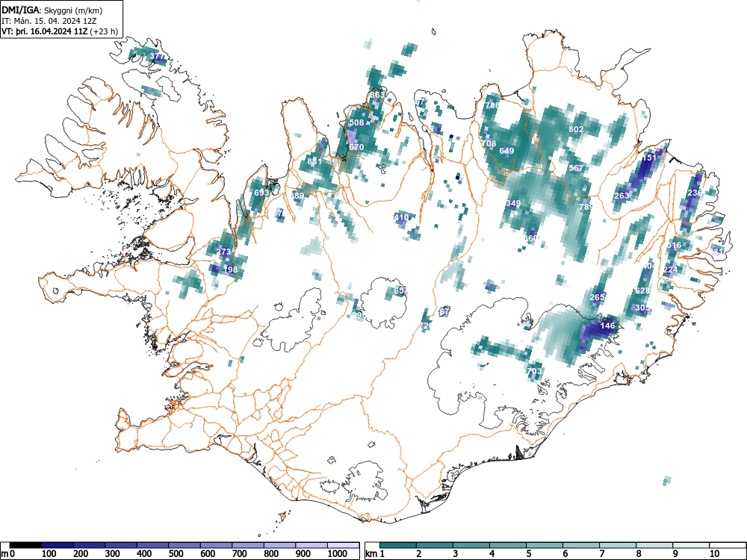747x560 pixels.
Task: Pick the pale lavender 900–1000 m legend swatch
Action: tap(311, 545)
